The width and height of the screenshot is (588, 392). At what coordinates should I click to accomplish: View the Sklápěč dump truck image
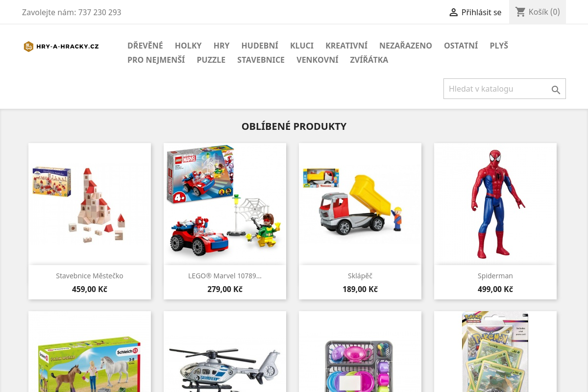(x=360, y=204)
